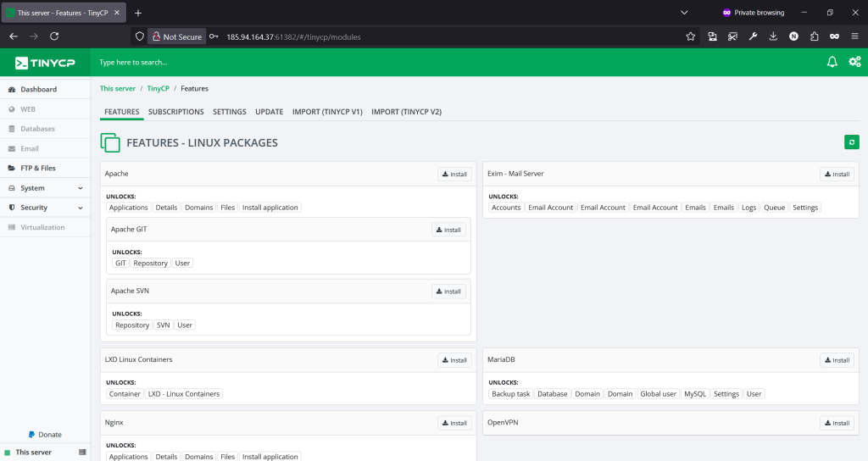Click the tracking protection shield icon
The image size is (868, 461).
pyautogui.click(x=140, y=36)
